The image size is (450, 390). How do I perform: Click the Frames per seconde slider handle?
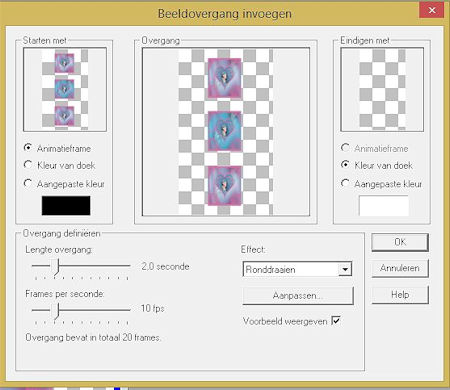click(57, 312)
